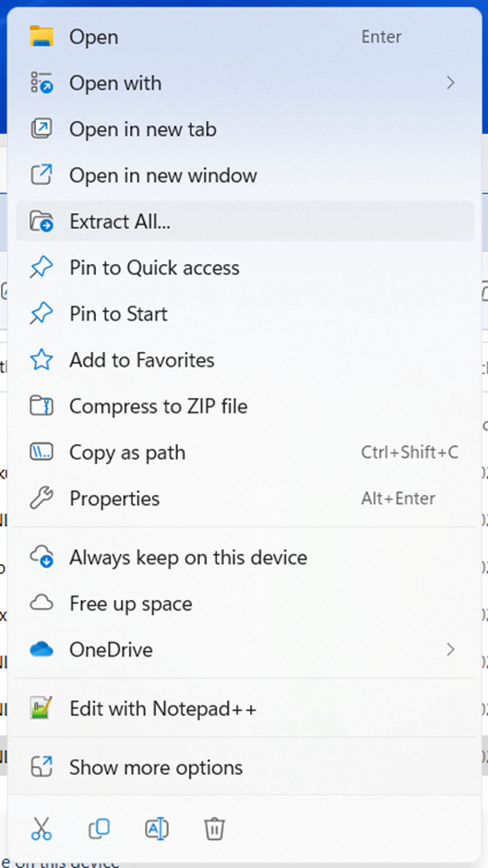Click the cloud download icon beside Always keep on this device
Viewport: 488px width, 868px height.
[x=41, y=557]
